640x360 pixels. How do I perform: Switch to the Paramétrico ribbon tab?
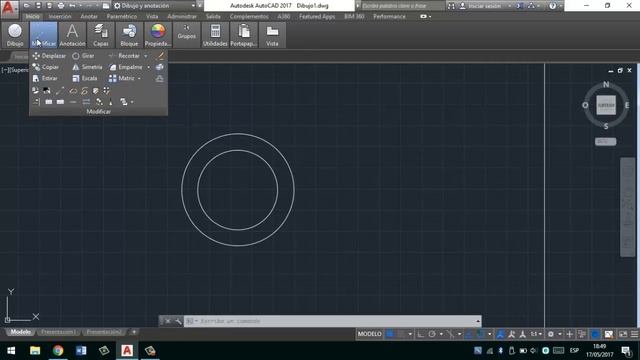tap(122, 17)
